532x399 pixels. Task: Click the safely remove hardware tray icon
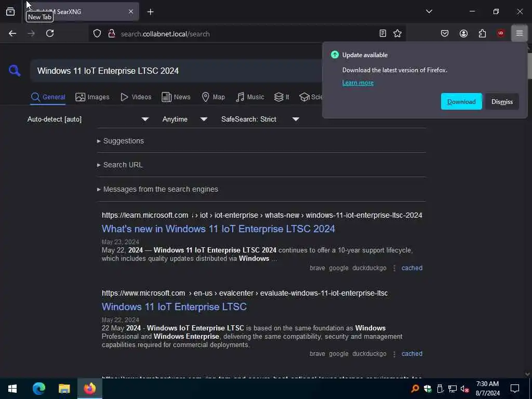(x=440, y=389)
